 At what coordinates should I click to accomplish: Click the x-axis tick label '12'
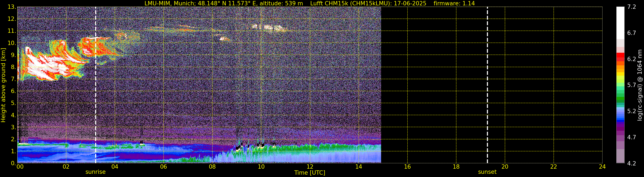click(310, 167)
